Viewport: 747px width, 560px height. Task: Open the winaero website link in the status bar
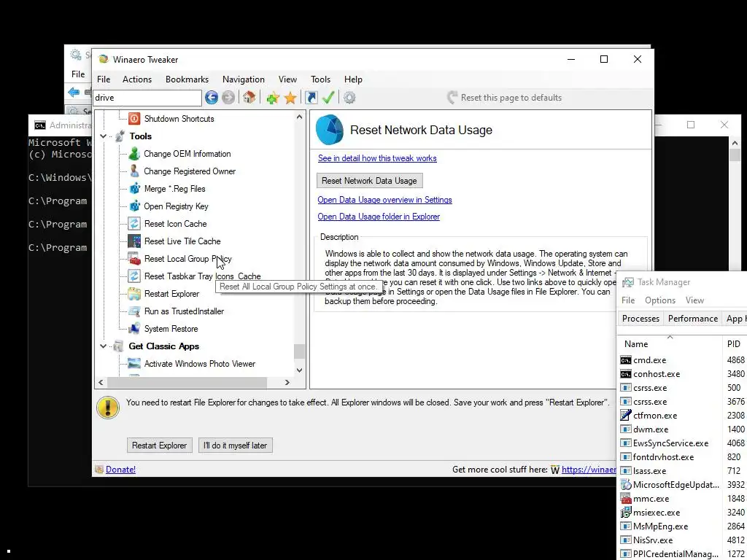click(x=589, y=470)
